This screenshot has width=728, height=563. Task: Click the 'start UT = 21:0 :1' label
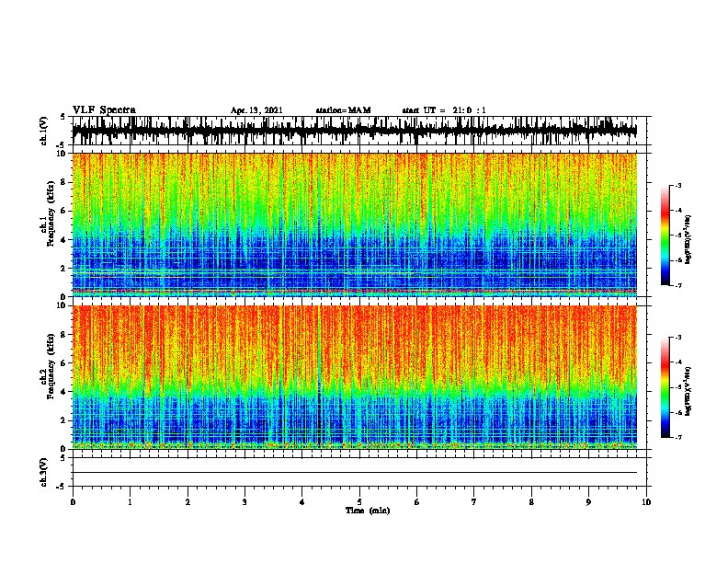pos(444,110)
